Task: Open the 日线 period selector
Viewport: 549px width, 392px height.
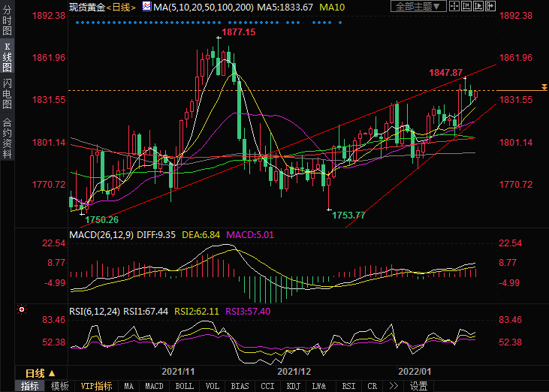Action: pyautogui.click(x=41, y=373)
